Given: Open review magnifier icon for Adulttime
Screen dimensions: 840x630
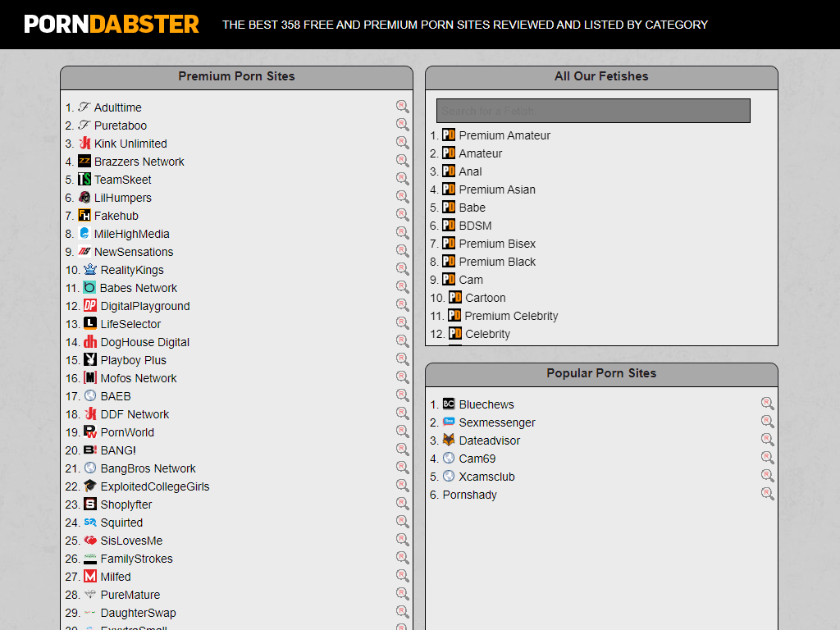Looking at the screenshot, I should pos(402,107).
